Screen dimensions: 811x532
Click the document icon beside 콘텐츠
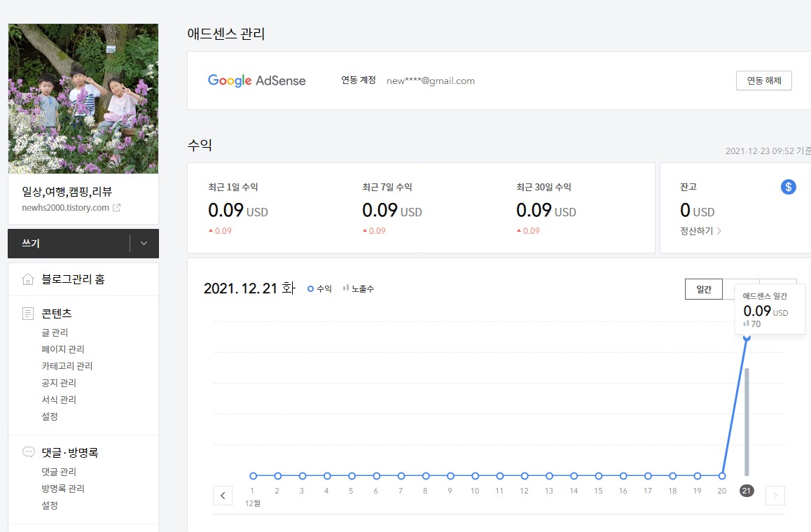coord(28,314)
